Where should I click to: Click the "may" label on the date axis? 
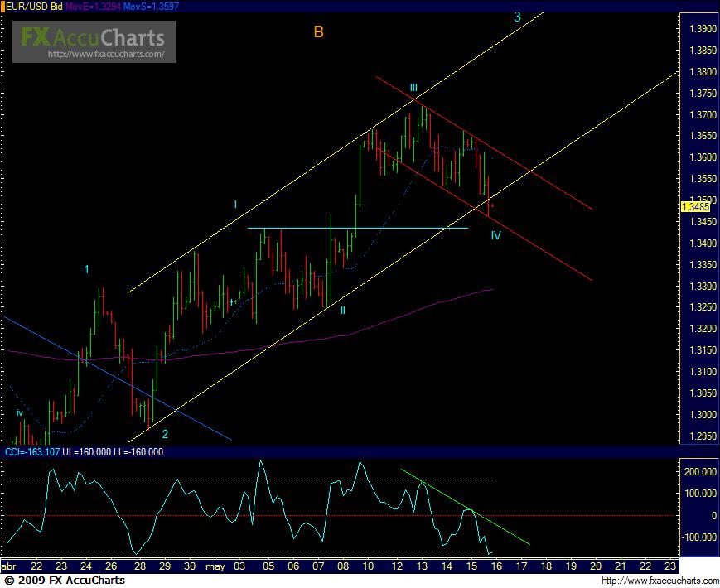(215, 566)
